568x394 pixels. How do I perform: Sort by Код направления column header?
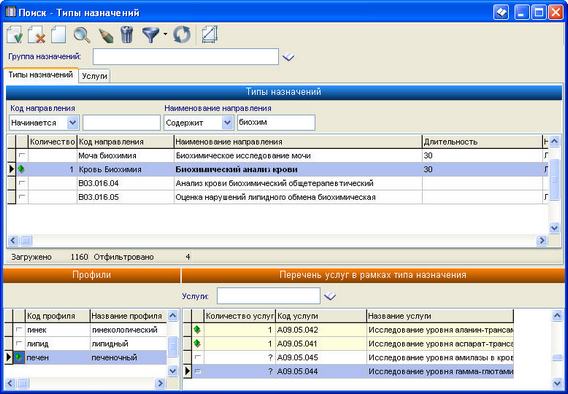point(125,142)
